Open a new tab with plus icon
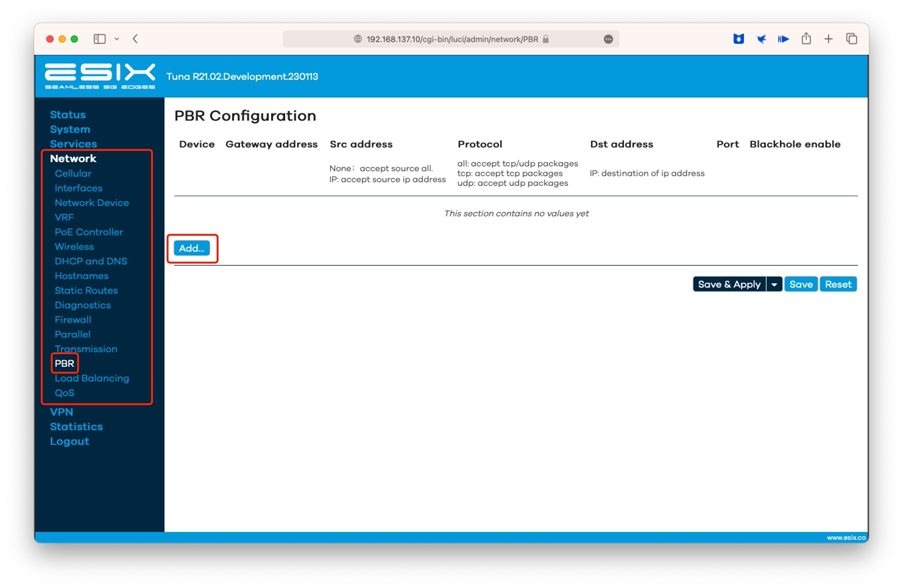This screenshot has height=588, width=903. point(829,39)
